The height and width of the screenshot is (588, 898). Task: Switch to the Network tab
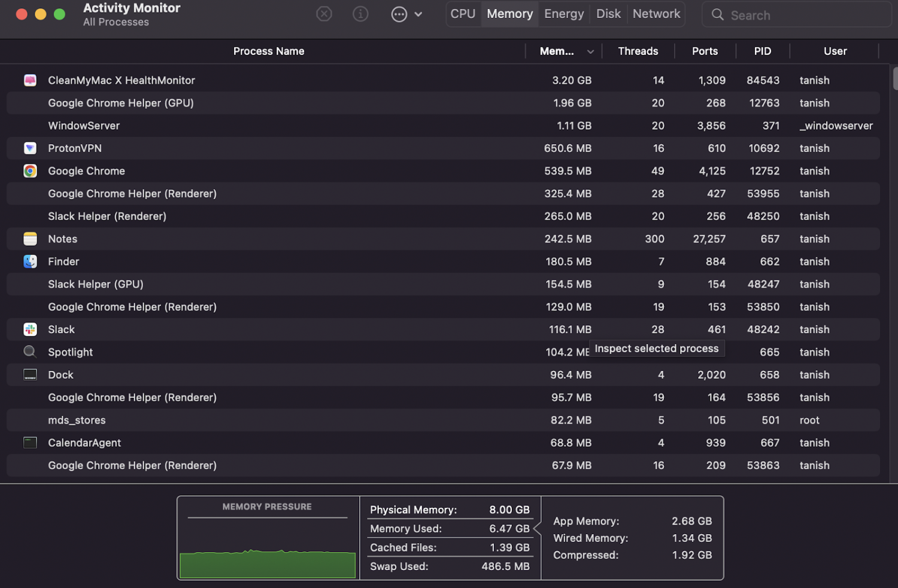tap(656, 14)
